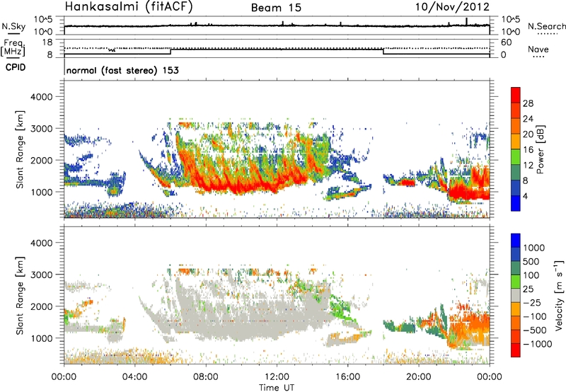Pick the blue bottom segment of Power color bar
The image size is (566, 392).
(516, 203)
